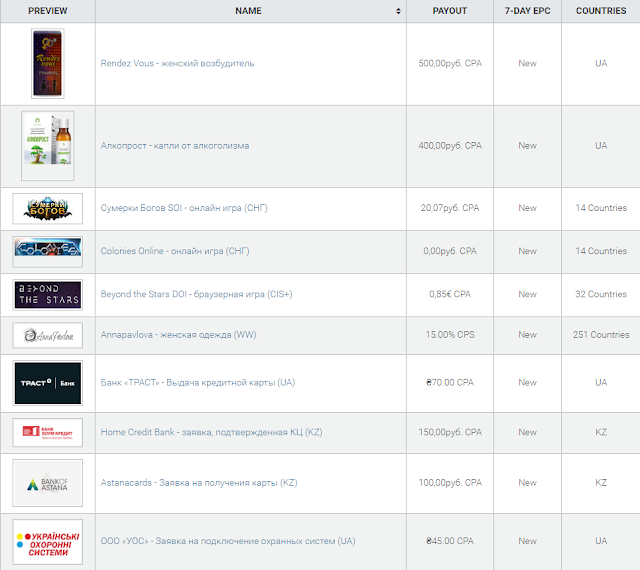The height and width of the screenshot is (570, 640).
Task: Select the 15.00% CPS payout cell
Action: tap(450, 334)
